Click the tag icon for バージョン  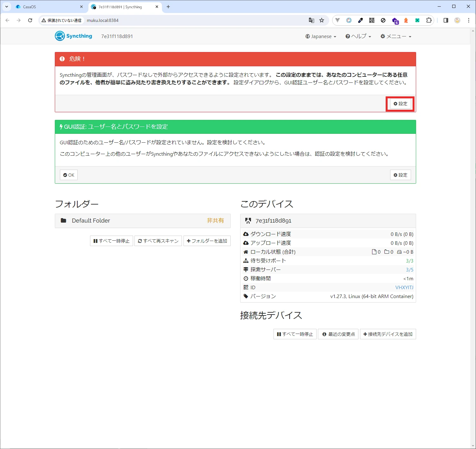tap(246, 296)
